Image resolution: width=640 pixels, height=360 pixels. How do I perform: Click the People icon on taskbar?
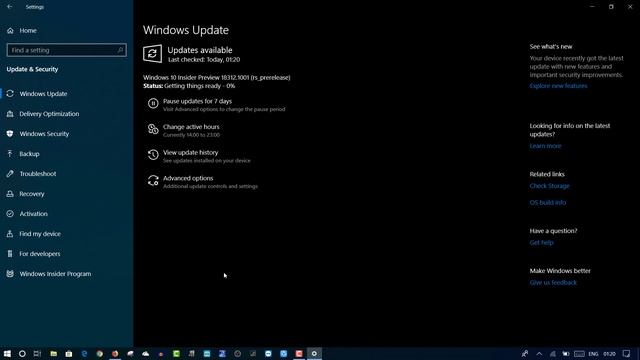click(x=525, y=354)
